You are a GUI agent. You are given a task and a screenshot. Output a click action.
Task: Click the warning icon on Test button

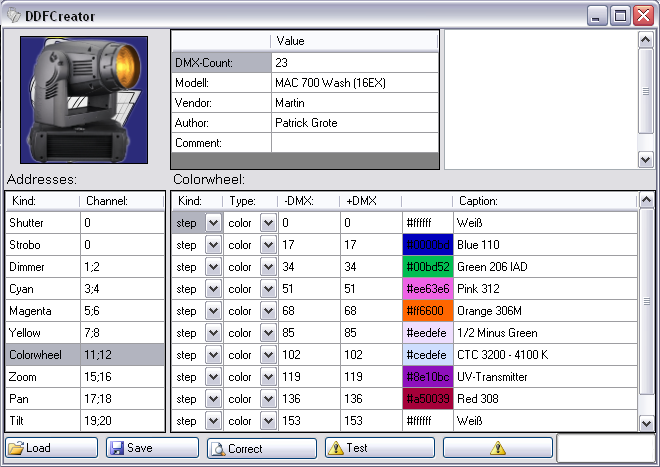(x=335, y=448)
